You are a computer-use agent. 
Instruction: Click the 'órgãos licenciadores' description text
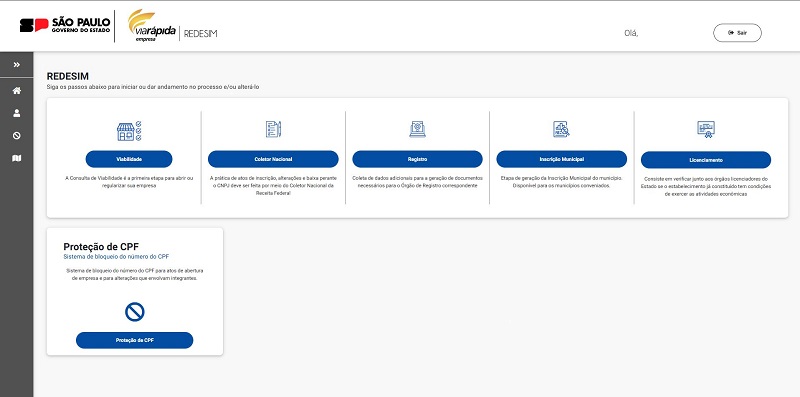(x=706, y=186)
